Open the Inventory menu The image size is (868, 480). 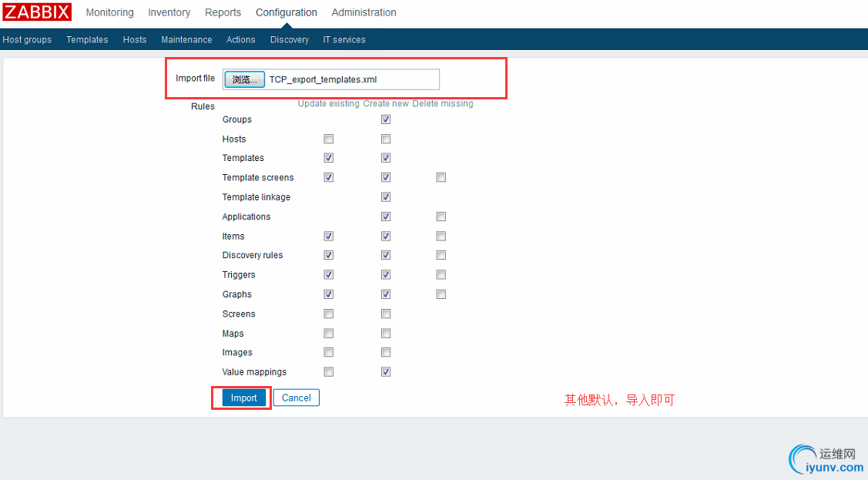click(x=169, y=12)
